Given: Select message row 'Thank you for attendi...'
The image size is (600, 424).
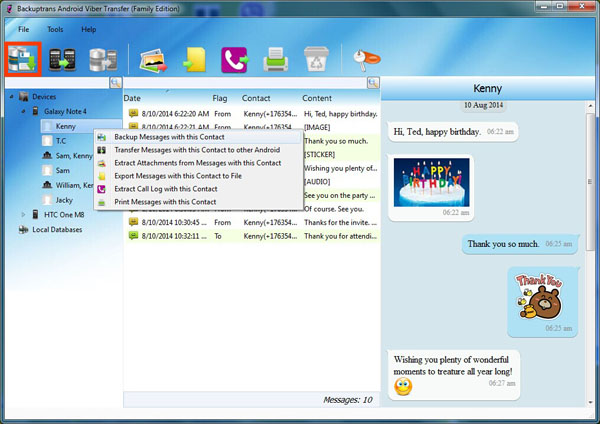Looking at the screenshot, I should pos(252,236).
